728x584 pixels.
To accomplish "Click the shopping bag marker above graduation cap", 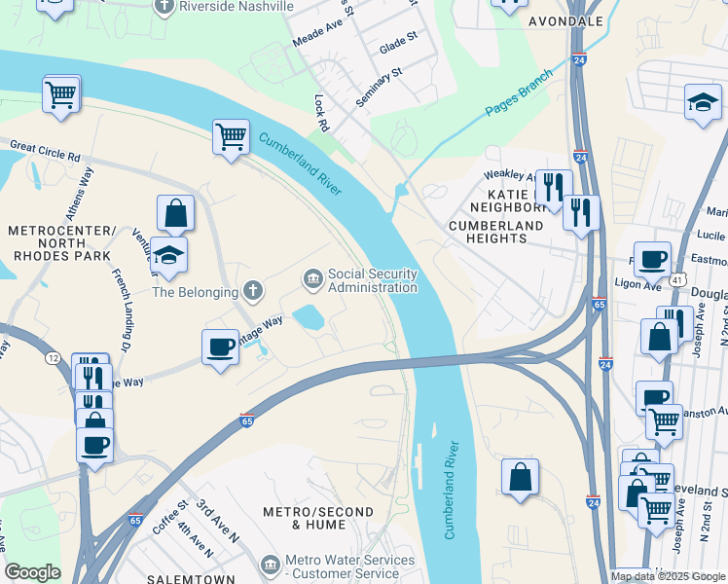I will click(175, 213).
